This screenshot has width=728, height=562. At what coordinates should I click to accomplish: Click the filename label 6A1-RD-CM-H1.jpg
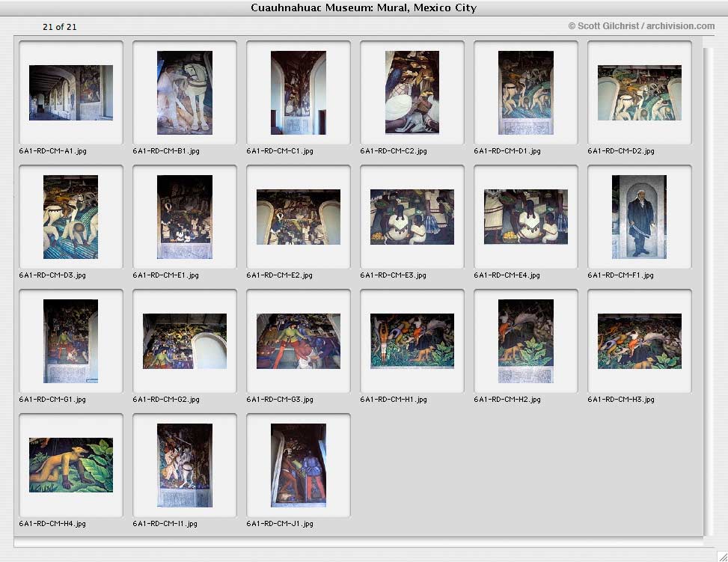[394, 399]
